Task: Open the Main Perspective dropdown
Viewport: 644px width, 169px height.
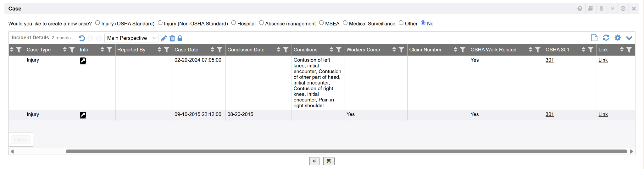Action: (131, 38)
